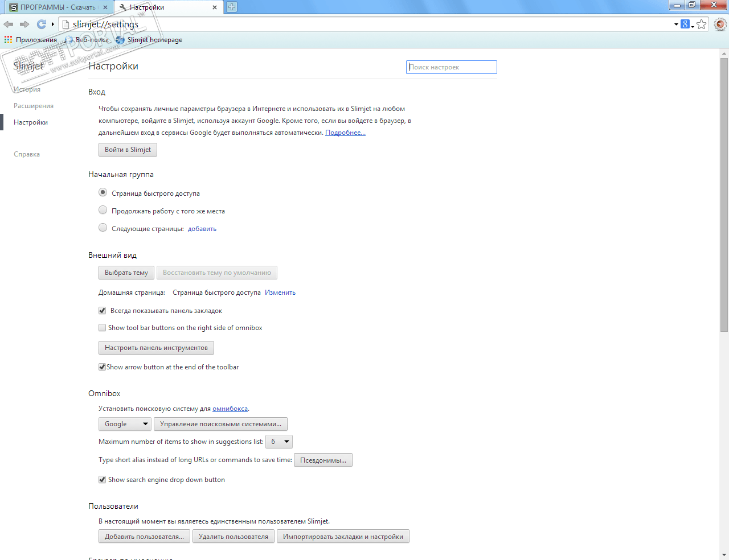Toggle Show arrow button at end of toolbar

coord(103,367)
